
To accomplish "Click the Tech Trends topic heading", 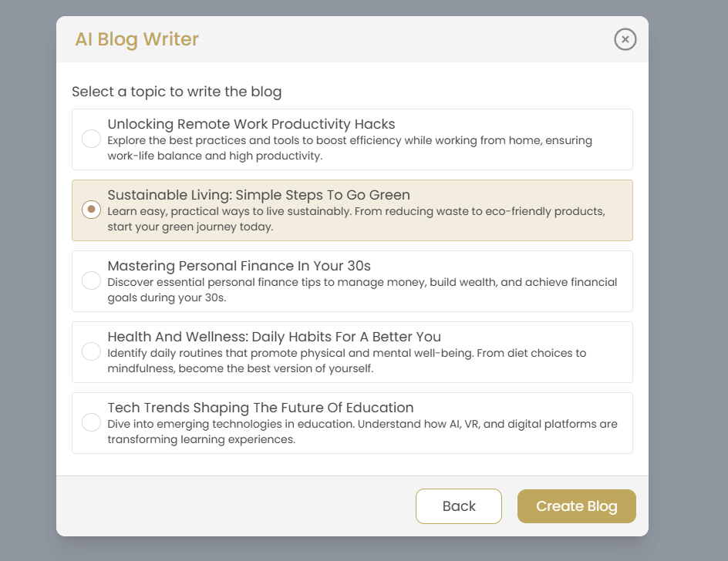I will (x=260, y=408).
